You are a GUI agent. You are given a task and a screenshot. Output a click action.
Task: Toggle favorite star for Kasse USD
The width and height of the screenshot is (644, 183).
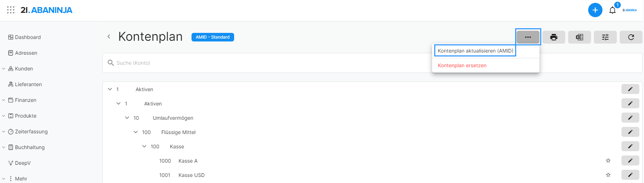(608, 175)
